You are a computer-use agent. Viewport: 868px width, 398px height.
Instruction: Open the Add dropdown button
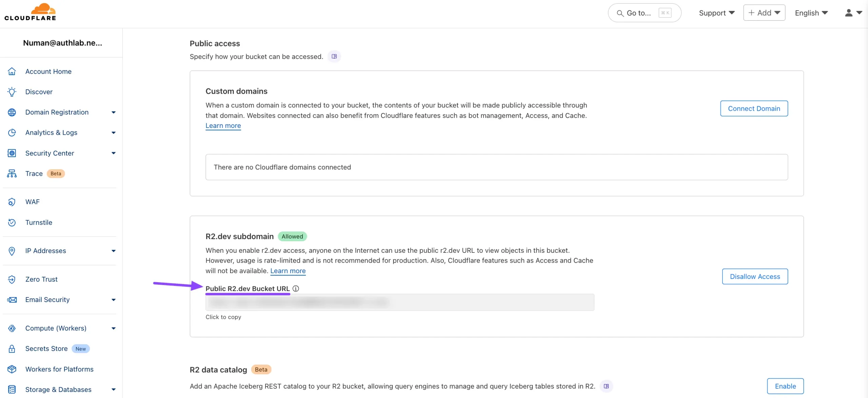coord(764,13)
